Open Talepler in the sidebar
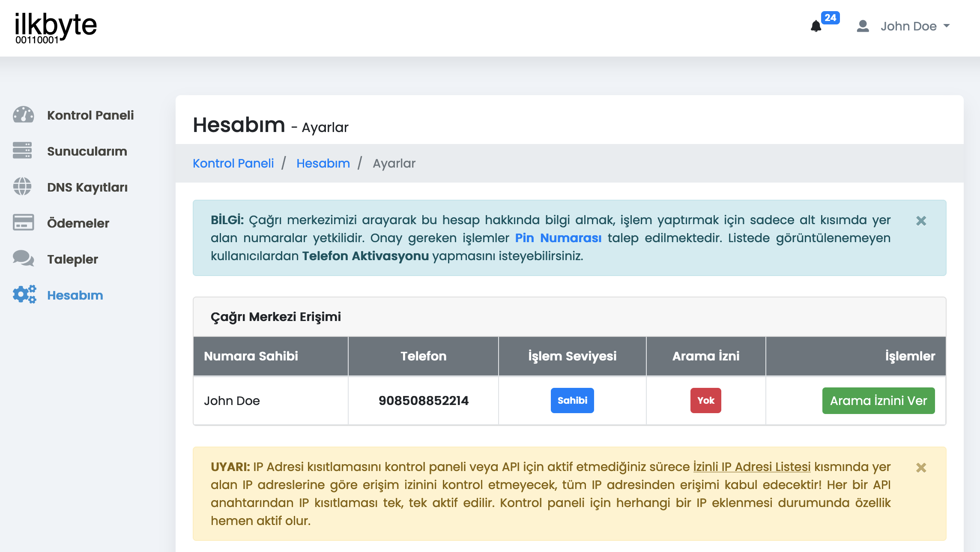Viewport: 980px width, 552px height. coord(72,259)
